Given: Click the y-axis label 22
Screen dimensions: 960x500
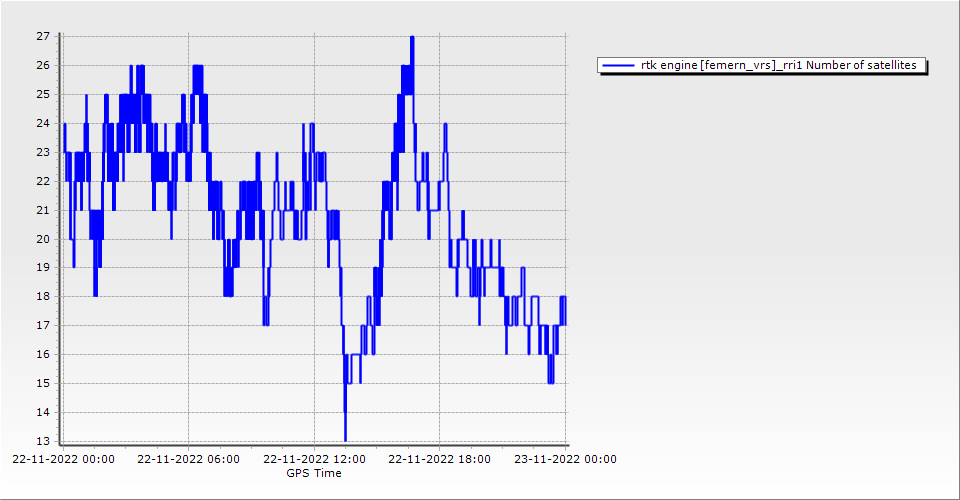Looking at the screenshot, I should click(43, 181).
